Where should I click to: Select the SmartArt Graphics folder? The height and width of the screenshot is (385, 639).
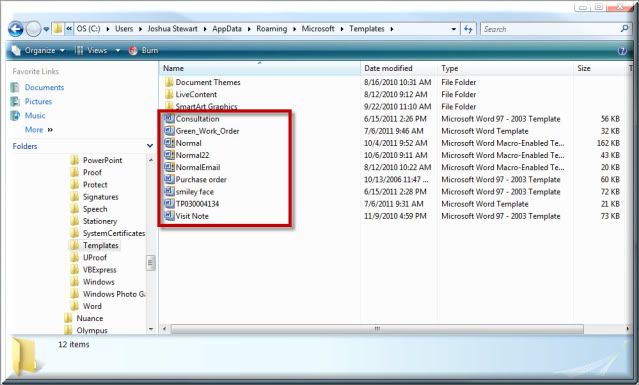pos(206,106)
